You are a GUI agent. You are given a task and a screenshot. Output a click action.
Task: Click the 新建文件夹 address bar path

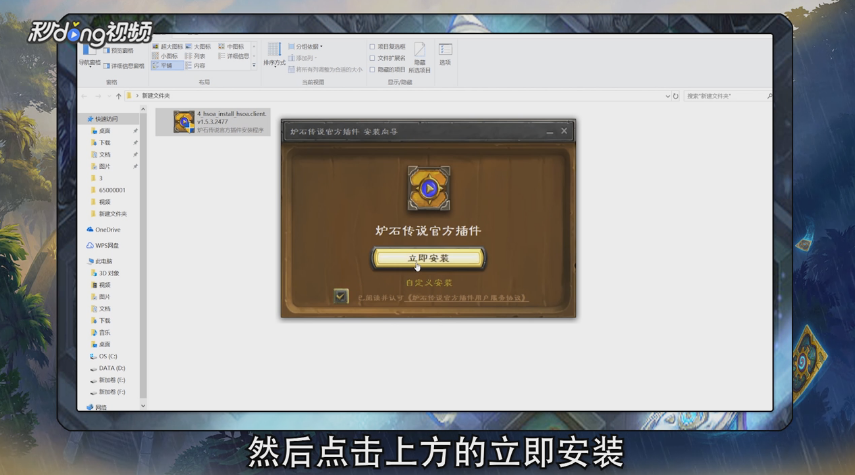click(x=156, y=95)
